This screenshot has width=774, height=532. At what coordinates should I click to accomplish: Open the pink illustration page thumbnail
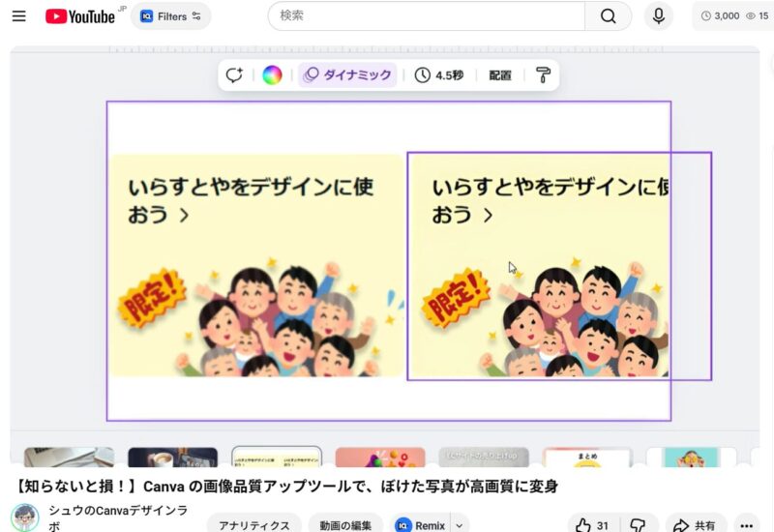click(380, 458)
